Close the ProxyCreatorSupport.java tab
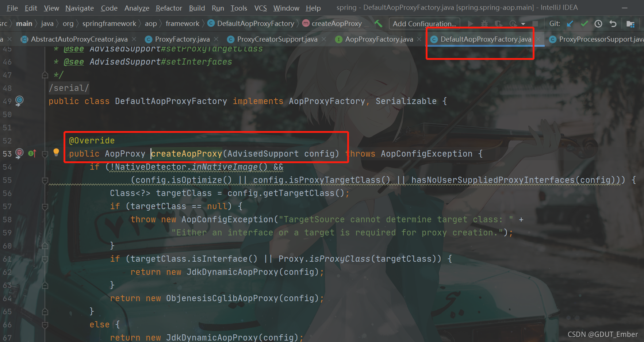This screenshot has width=644, height=342. click(324, 39)
